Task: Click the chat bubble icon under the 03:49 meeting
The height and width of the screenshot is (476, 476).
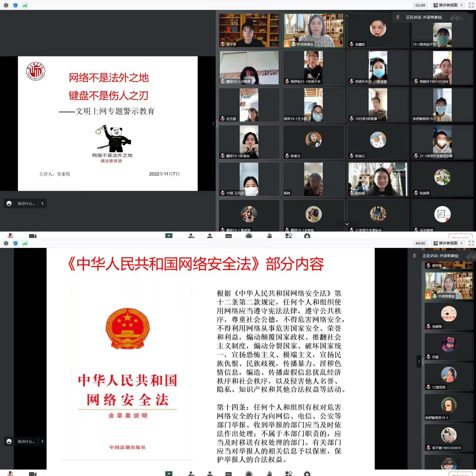Action: [x=228, y=236]
